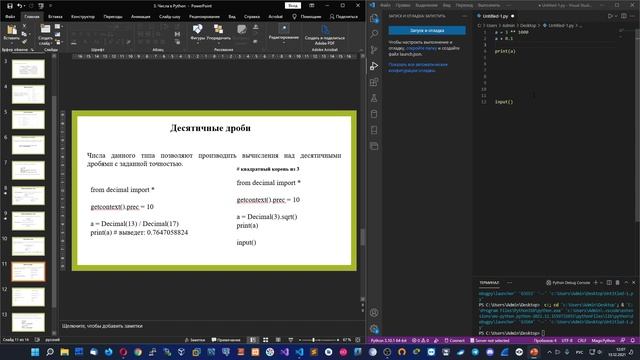
Task: Open the Конструктор ribbon tab
Action: click(83, 17)
